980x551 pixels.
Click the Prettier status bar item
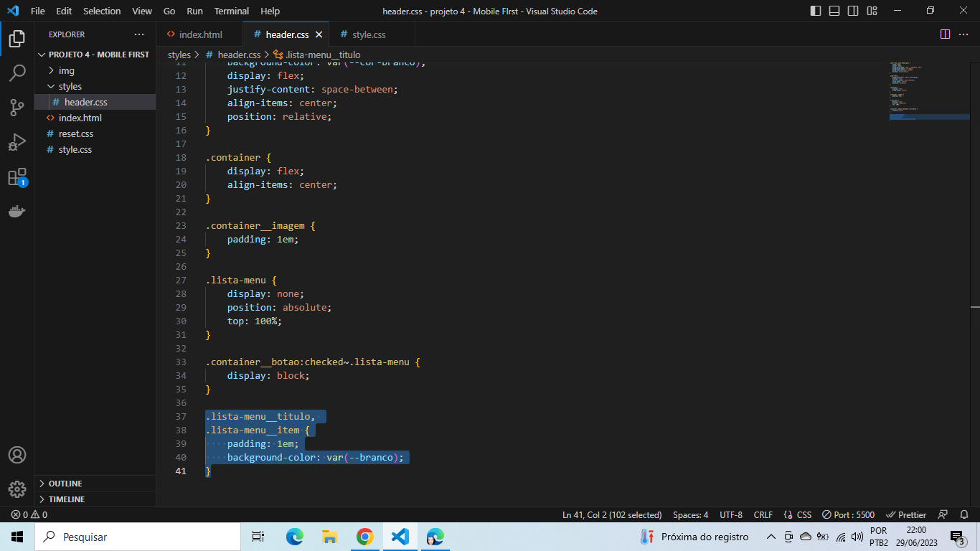point(907,514)
